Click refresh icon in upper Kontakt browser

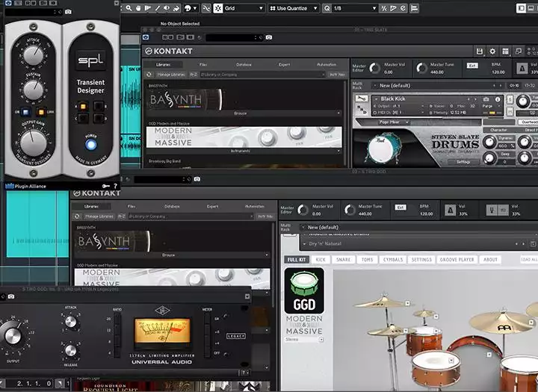pos(149,75)
